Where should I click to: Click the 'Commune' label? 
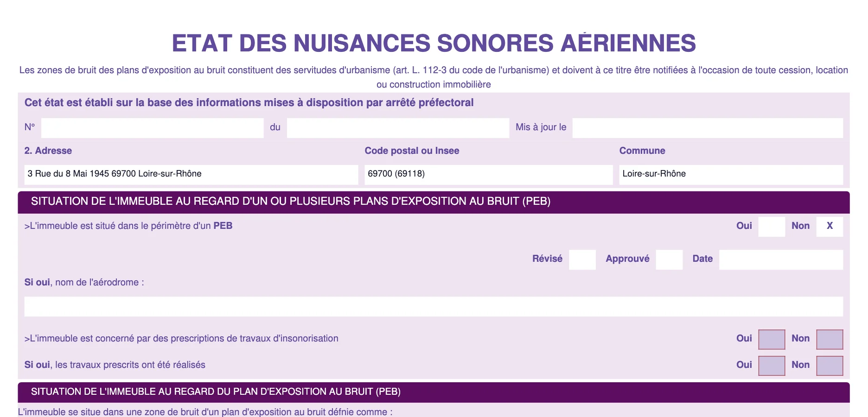[x=642, y=151]
